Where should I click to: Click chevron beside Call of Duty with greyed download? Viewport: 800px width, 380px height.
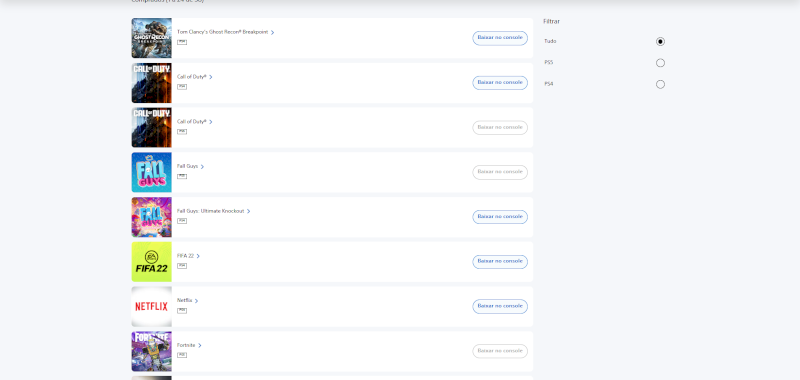click(x=211, y=122)
